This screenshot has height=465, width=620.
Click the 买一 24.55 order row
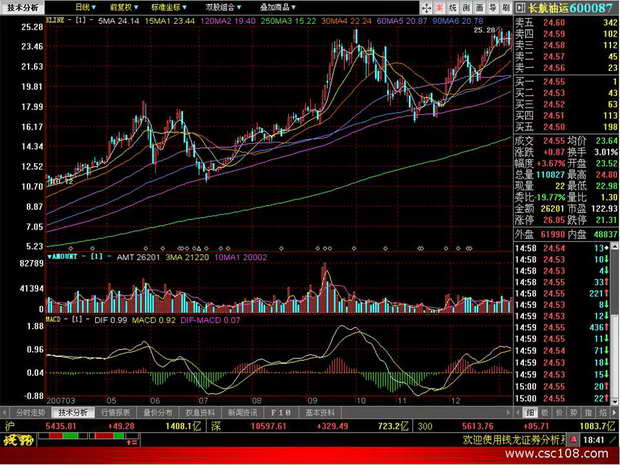pos(566,82)
